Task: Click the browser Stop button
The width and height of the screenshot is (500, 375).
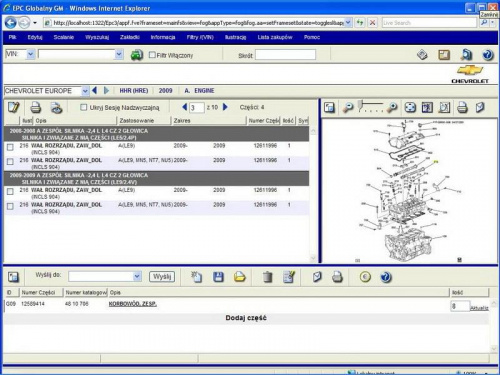Action: coord(372,23)
